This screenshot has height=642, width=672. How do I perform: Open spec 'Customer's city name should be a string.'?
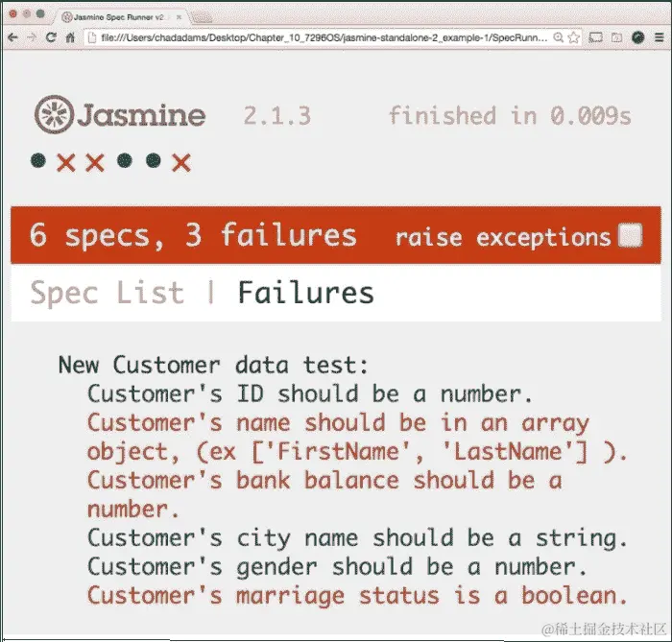[357, 538]
